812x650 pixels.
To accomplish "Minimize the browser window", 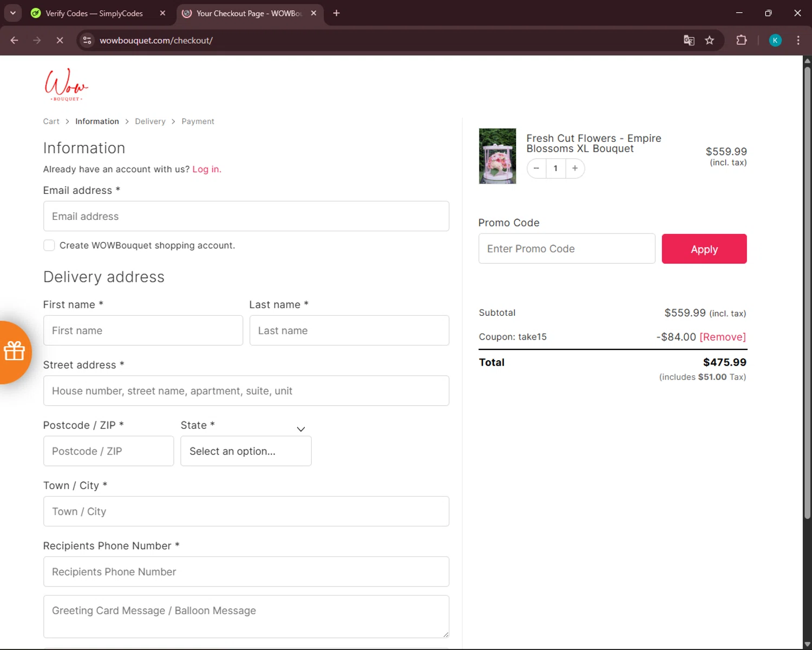I will click(x=739, y=13).
